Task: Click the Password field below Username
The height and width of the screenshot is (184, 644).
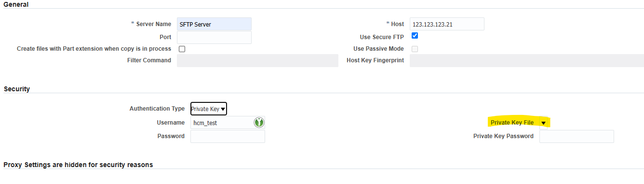Action: [228, 136]
